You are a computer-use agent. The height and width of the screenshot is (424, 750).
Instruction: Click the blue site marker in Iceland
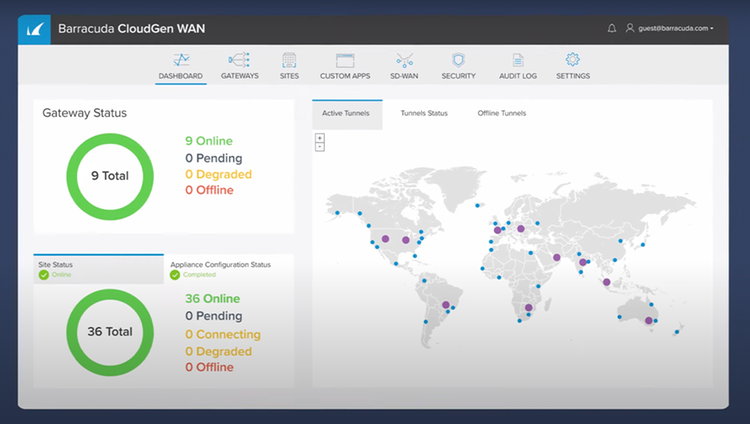[x=477, y=206]
